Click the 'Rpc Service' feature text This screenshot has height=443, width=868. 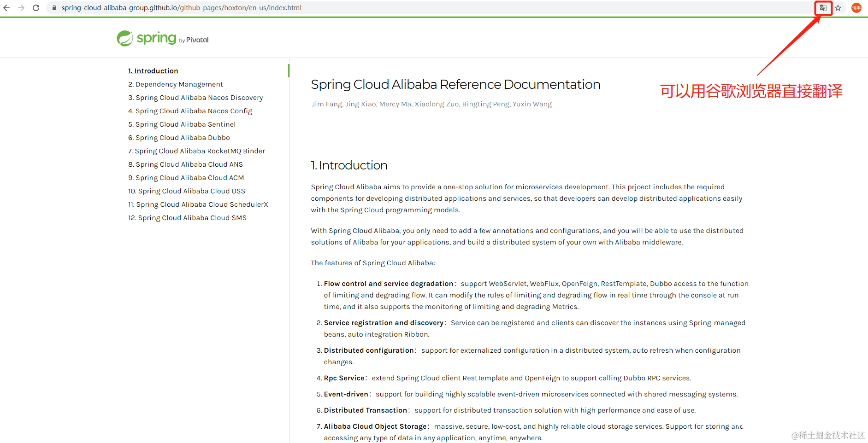(x=344, y=378)
